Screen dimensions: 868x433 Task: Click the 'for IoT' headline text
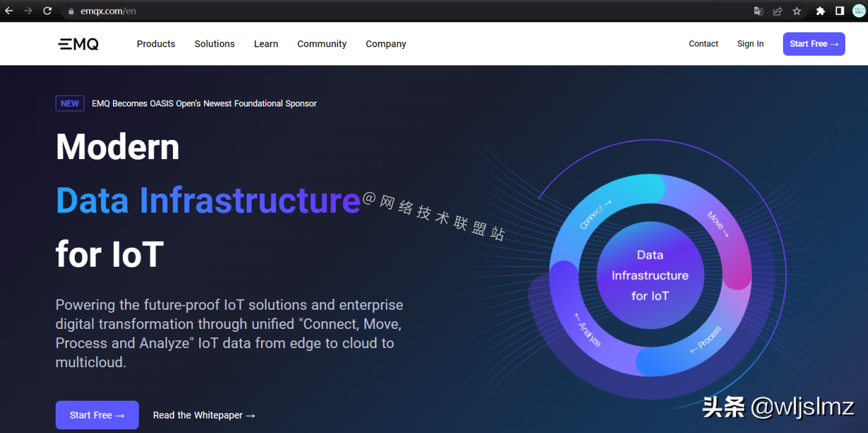tap(109, 254)
